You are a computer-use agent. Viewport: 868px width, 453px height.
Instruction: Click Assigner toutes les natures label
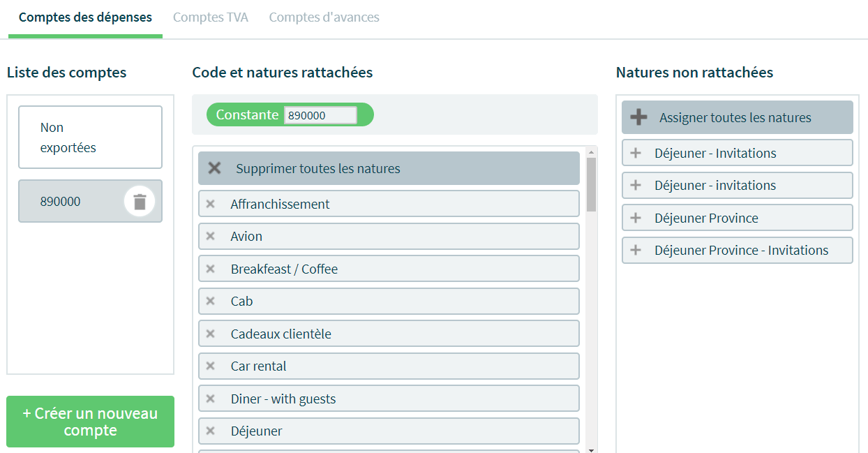[735, 117]
